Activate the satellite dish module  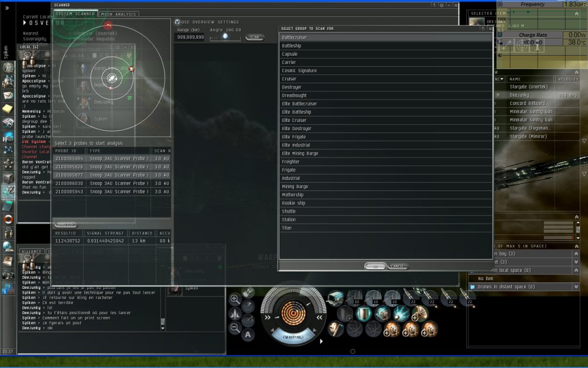(420, 314)
